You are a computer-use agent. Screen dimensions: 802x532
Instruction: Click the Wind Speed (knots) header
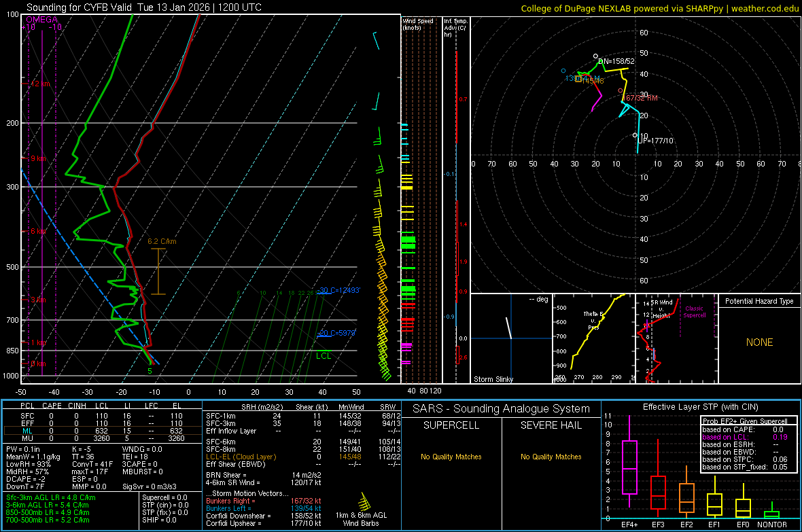point(418,24)
